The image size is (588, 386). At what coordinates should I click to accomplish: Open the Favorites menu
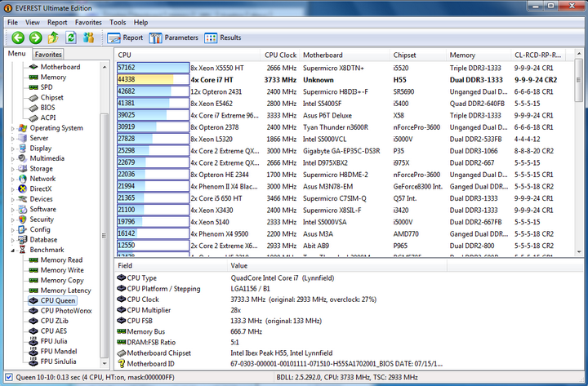(x=88, y=23)
